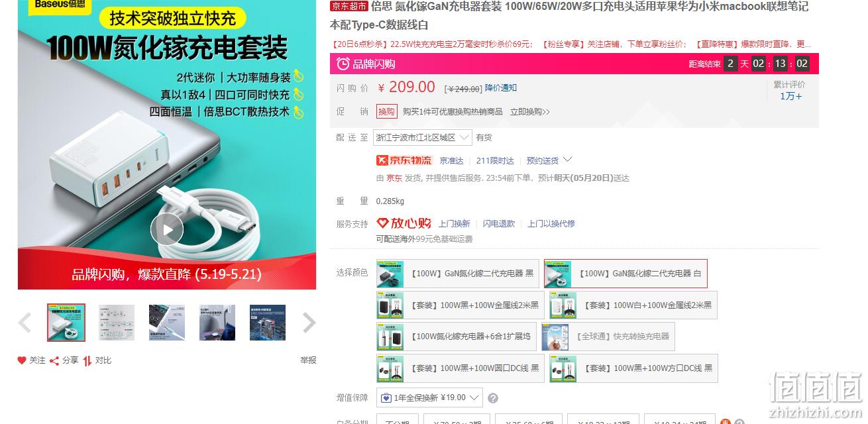Screen dimensions: 868x424
Task: Click the crossed-out ¥249.00 original price
Action: 463,89
